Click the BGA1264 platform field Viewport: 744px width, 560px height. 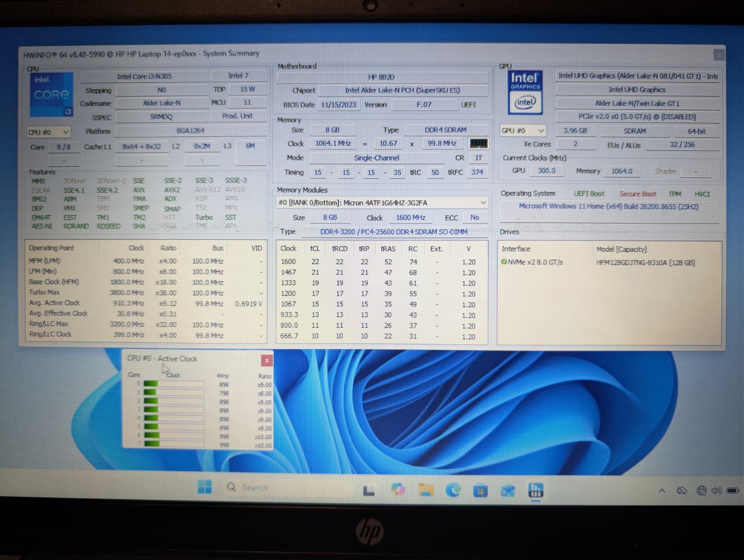191,131
